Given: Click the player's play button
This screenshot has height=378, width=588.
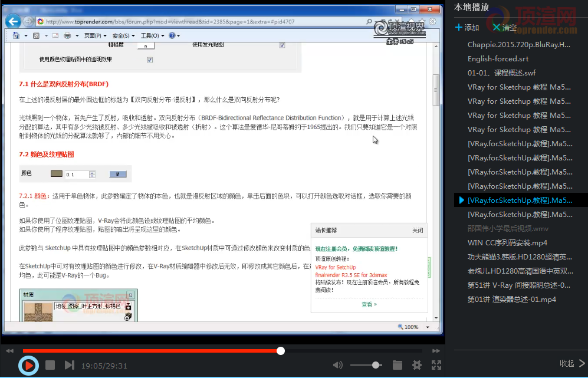Looking at the screenshot, I should point(28,365).
